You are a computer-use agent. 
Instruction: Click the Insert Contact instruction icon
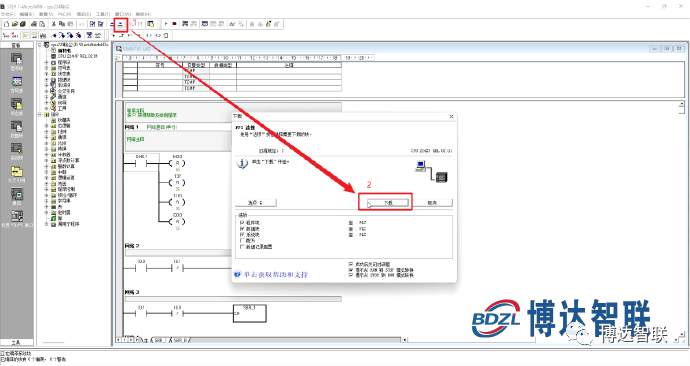point(149,35)
